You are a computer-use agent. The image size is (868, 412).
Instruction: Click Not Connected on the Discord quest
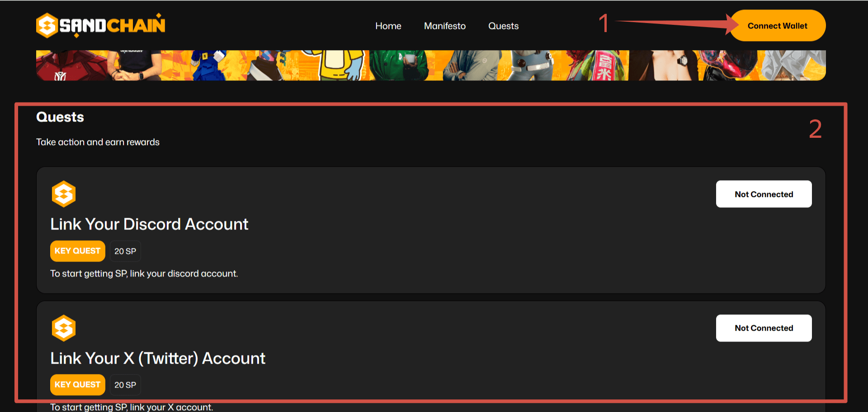764,194
